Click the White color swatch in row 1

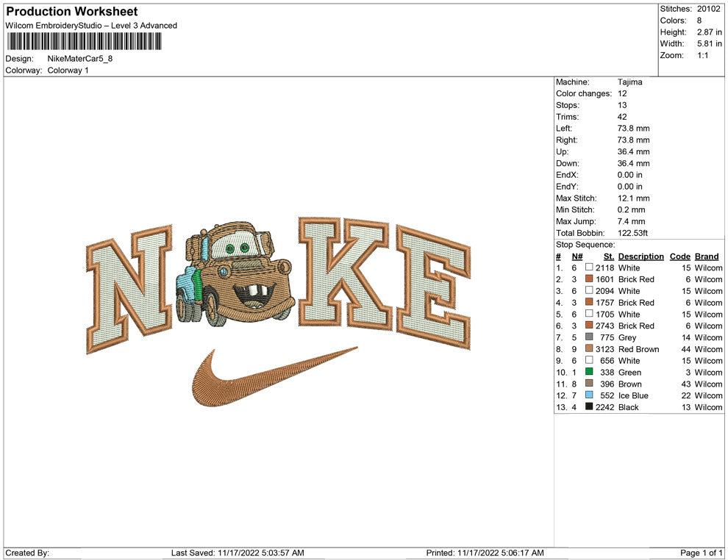pyautogui.click(x=589, y=268)
